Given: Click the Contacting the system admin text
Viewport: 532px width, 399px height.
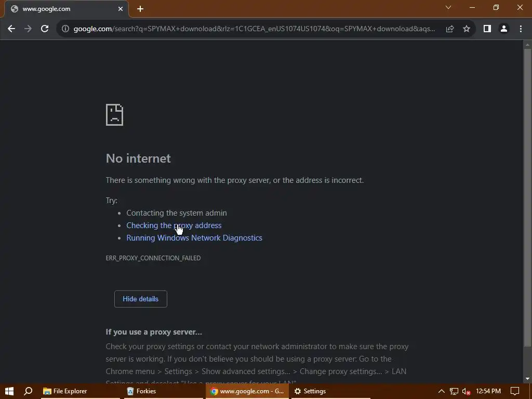Looking at the screenshot, I should pos(177,213).
